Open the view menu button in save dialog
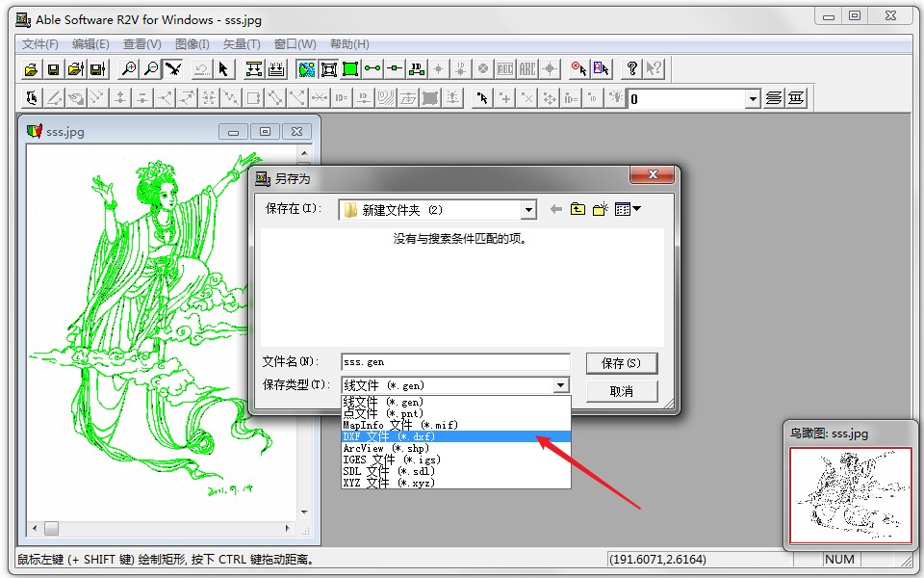The image size is (924, 578). pyautogui.click(x=628, y=209)
